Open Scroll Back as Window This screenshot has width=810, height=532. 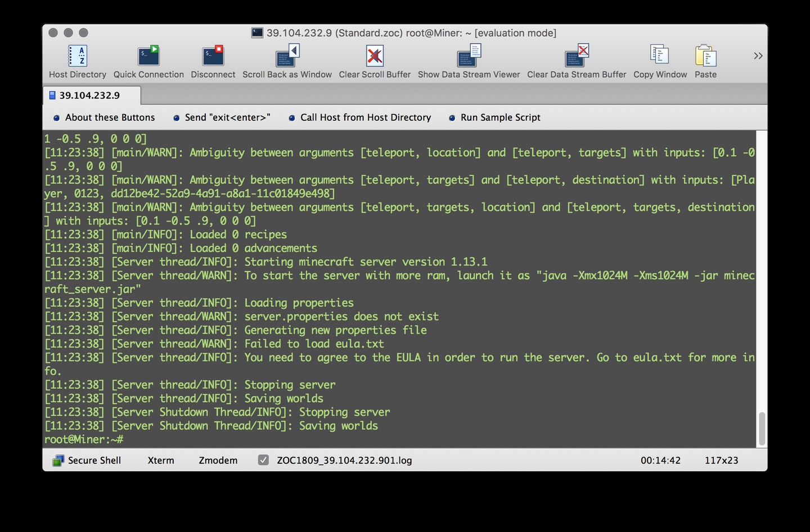(x=287, y=56)
